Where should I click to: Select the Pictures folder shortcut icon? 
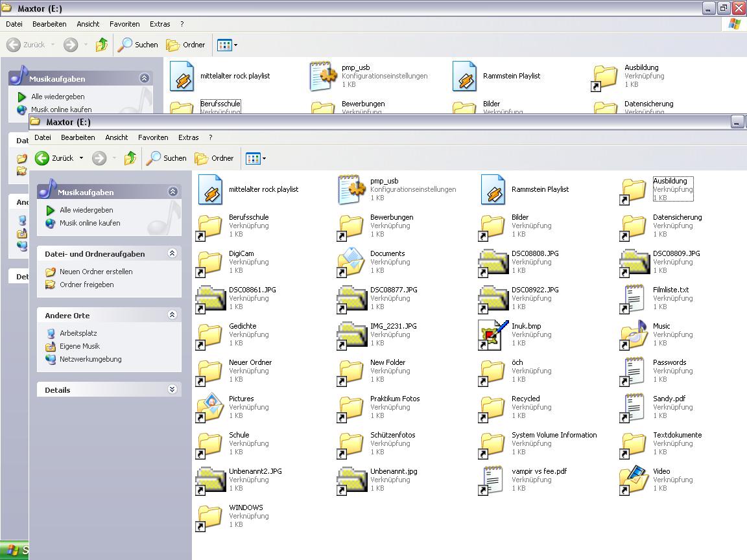point(209,408)
